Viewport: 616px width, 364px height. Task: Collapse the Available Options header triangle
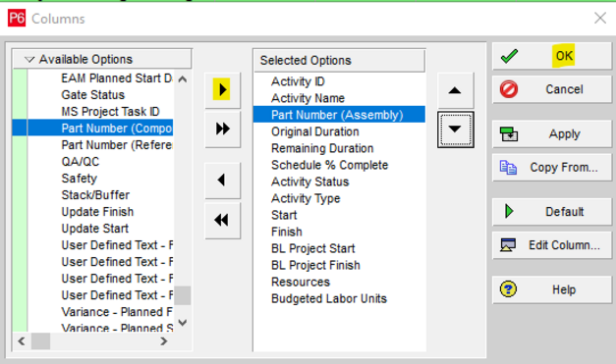29,60
